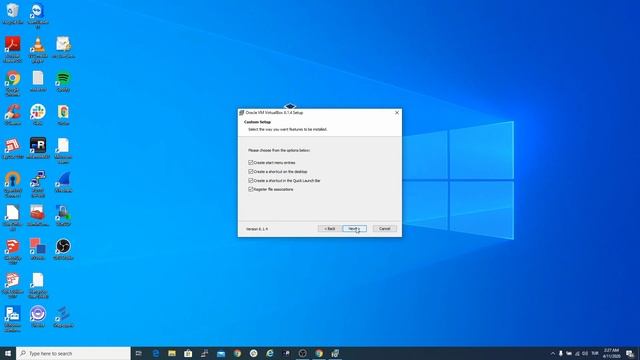Toggle Create a shortcut on the desktop
This screenshot has height=360, width=640.
(x=251, y=171)
